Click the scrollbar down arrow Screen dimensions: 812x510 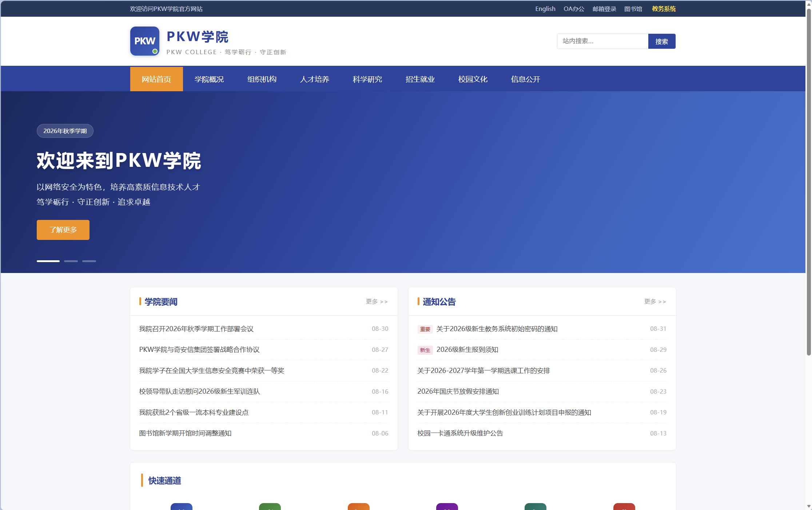click(809, 506)
